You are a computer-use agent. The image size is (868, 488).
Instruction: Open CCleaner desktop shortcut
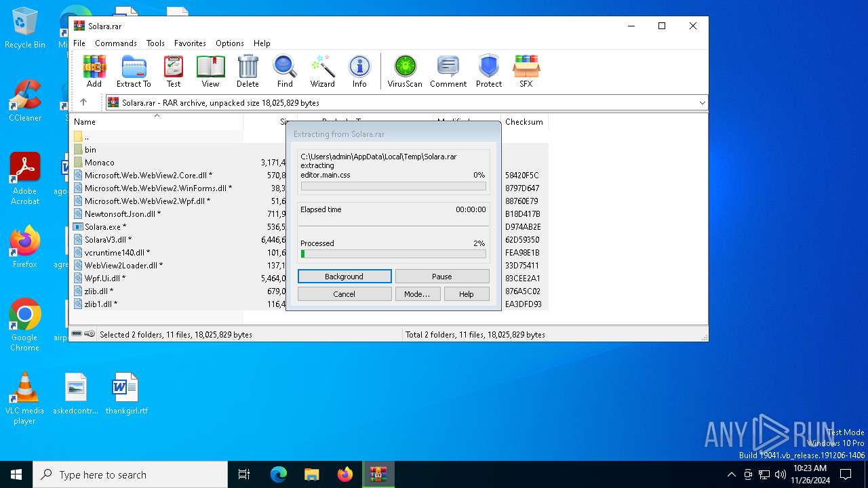tap(25, 101)
